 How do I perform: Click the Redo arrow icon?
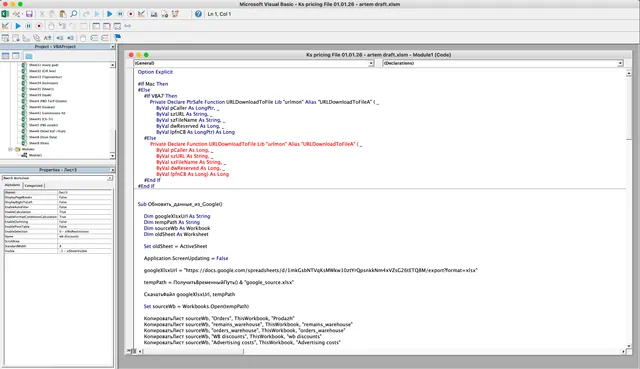97,14
